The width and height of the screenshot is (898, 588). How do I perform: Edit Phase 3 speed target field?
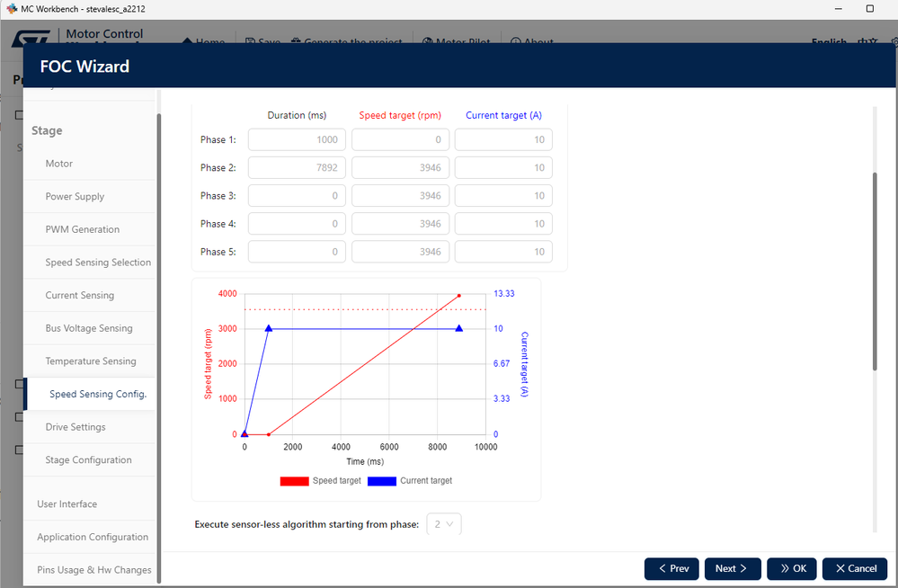[400, 196]
